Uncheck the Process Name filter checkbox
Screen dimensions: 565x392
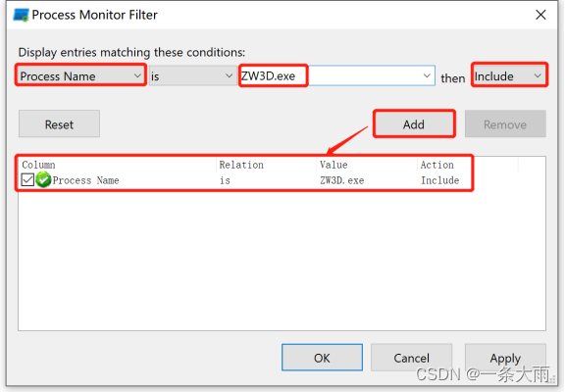pos(27,179)
